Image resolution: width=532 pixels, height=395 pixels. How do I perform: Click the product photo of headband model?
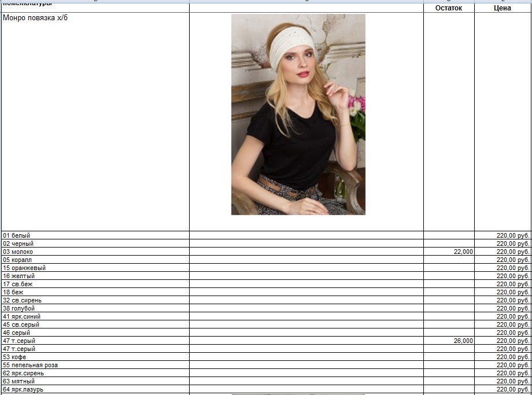[x=298, y=115]
